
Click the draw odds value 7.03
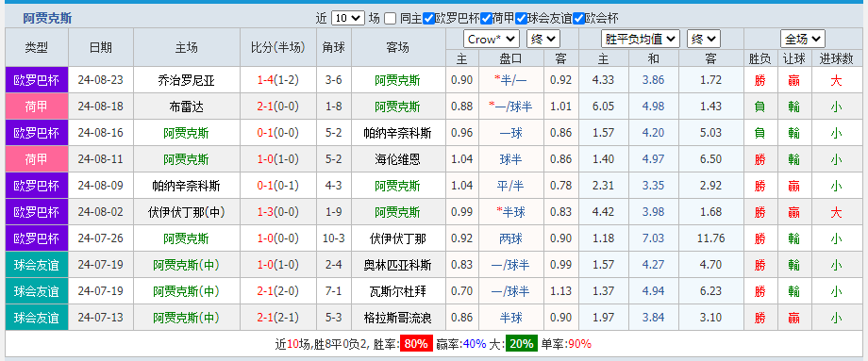(x=653, y=238)
